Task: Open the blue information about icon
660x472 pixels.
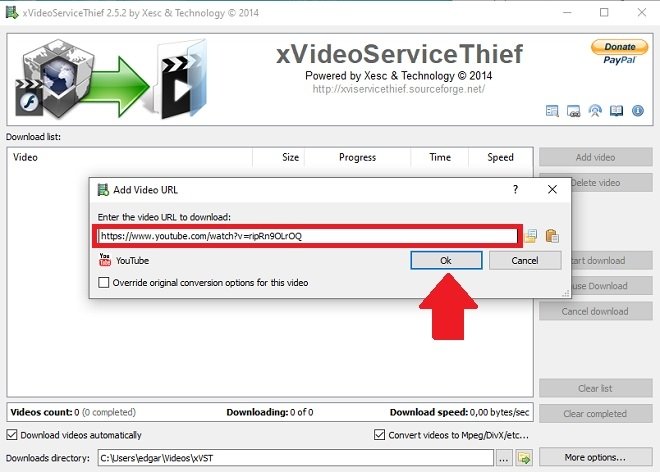Action: pyautogui.click(x=638, y=111)
